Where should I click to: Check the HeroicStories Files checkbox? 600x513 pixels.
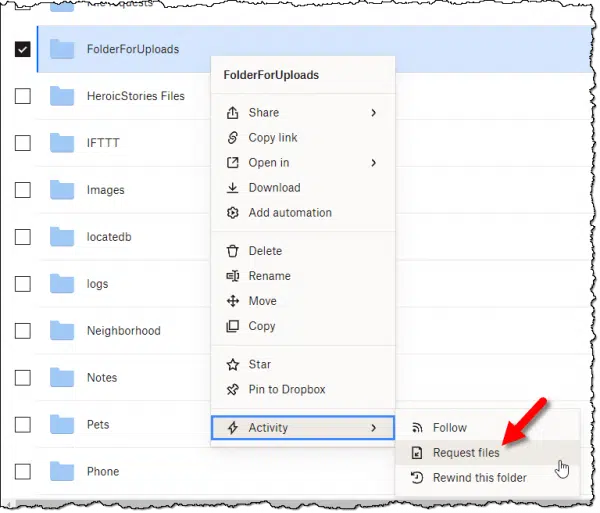point(23,96)
